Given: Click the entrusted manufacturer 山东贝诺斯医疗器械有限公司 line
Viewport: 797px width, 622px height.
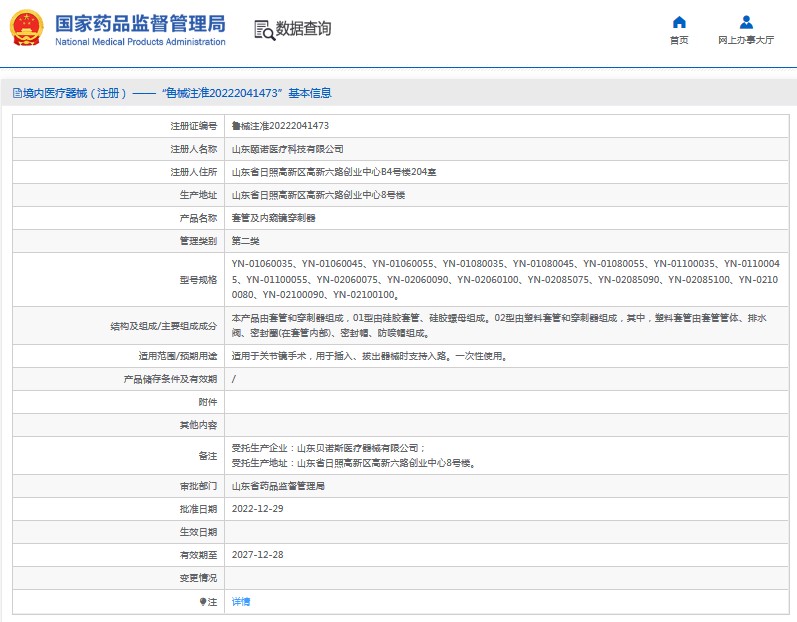Looking at the screenshot, I should coord(328,448).
